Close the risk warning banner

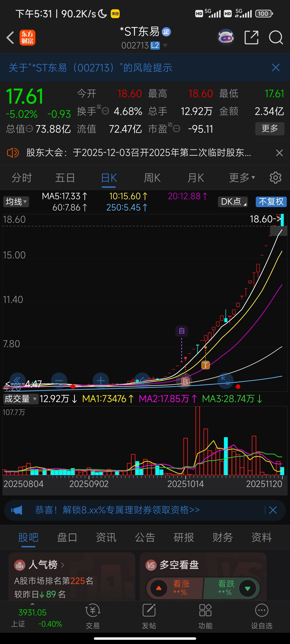pyautogui.click(x=275, y=67)
